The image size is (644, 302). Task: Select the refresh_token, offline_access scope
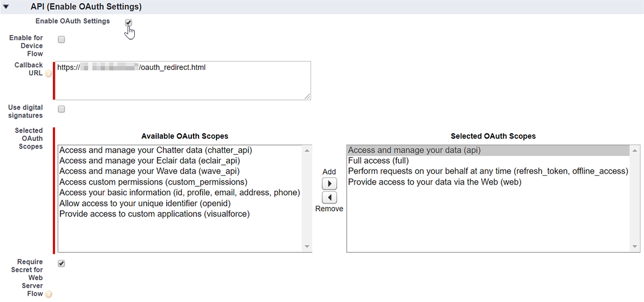point(488,172)
